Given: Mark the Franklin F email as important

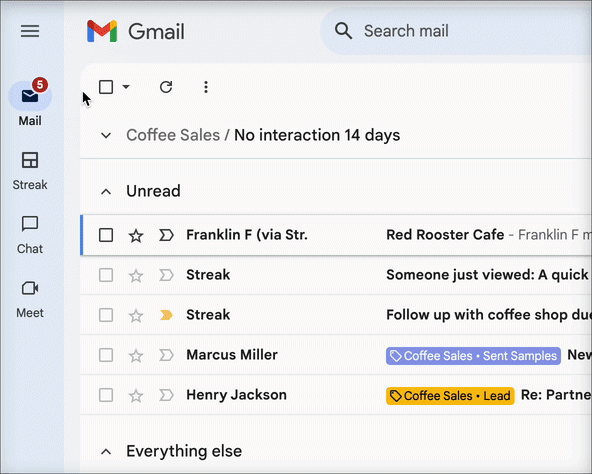Looking at the screenshot, I should 166,235.
